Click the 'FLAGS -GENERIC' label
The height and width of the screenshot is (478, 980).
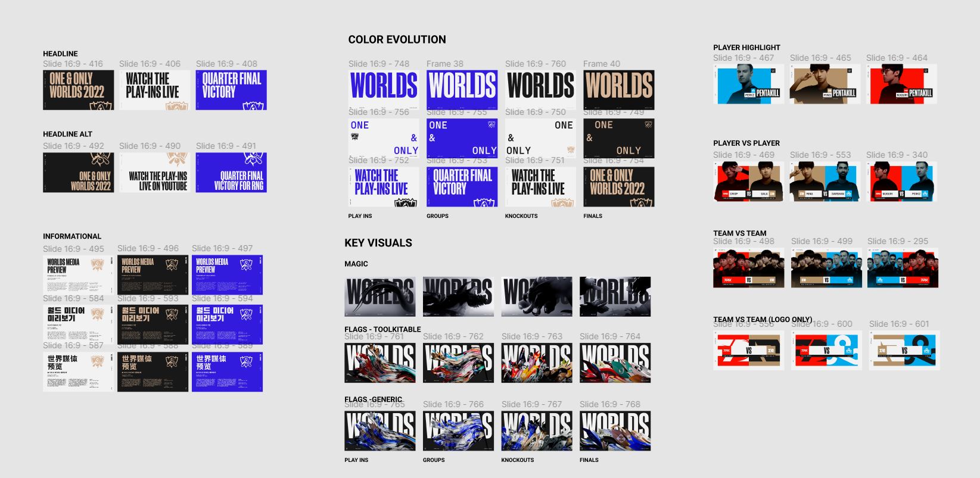click(374, 399)
